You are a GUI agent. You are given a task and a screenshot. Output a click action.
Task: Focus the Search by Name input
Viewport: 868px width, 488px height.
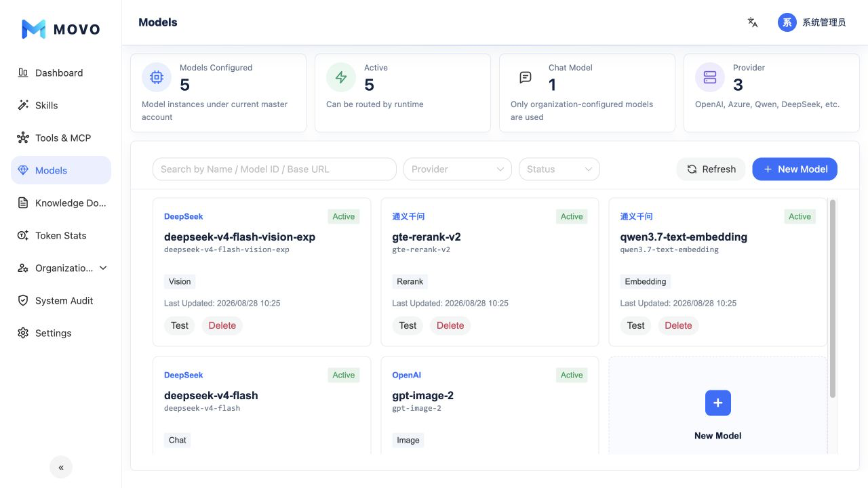(x=275, y=169)
